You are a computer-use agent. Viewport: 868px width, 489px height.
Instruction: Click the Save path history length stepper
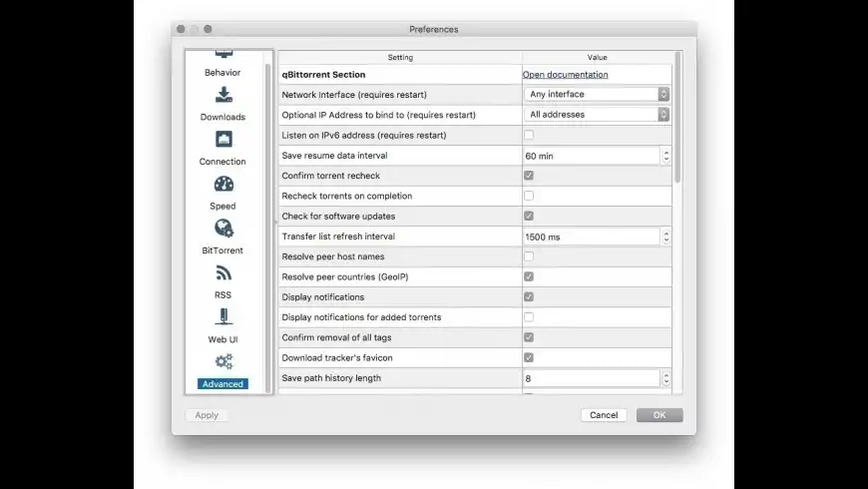click(665, 378)
